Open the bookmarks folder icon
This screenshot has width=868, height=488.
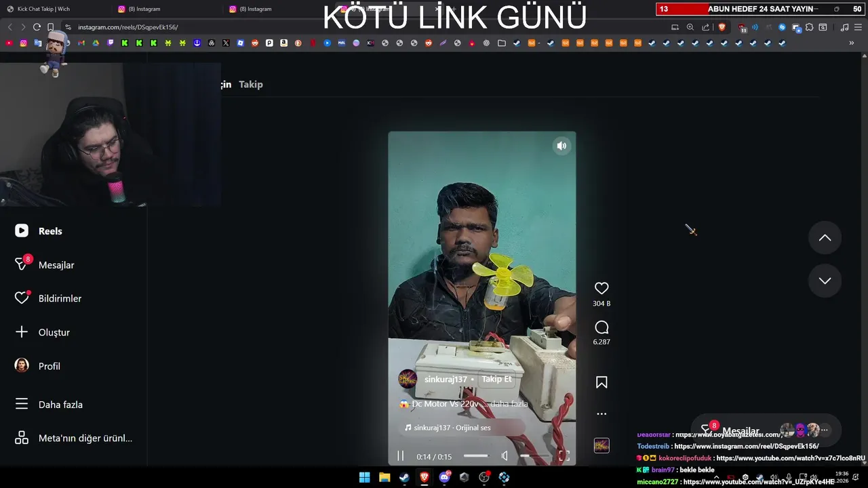coord(501,43)
